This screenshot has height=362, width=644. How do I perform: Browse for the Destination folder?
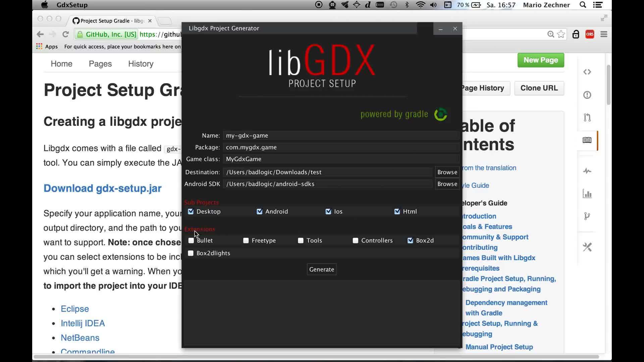[447, 172]
